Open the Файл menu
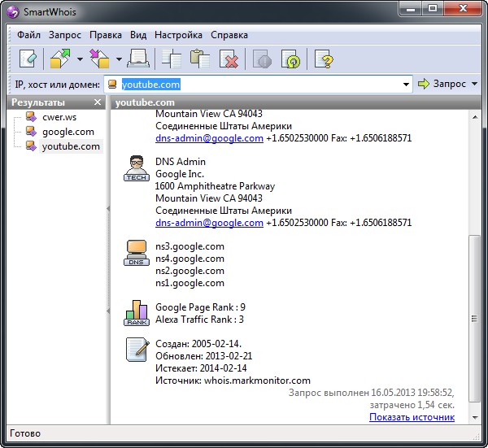 (28, 35)
